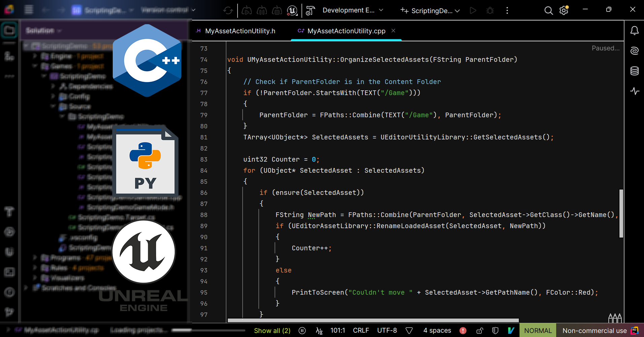Toggle the read-only lock icon in the status bar
This screenshot has width=644, height=337.
point(479,331)
